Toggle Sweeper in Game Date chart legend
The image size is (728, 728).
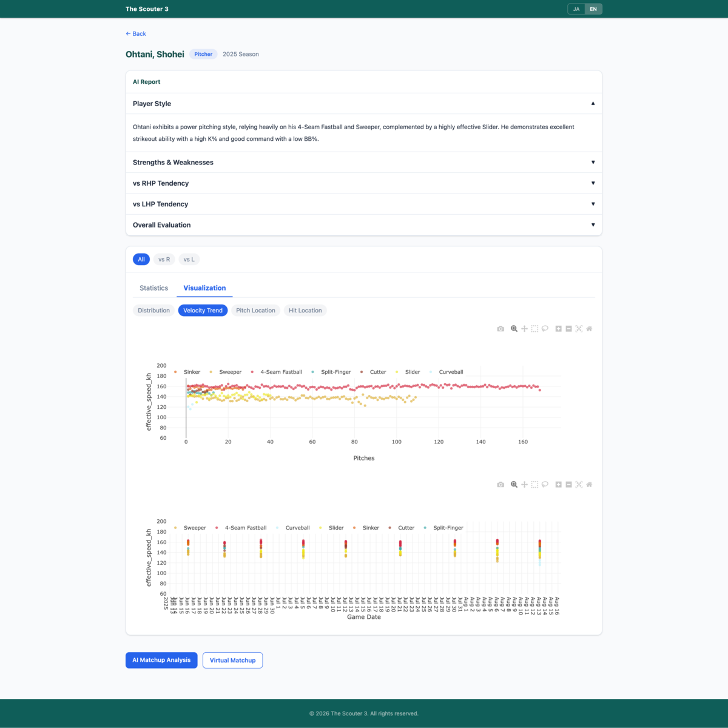click(x=190, y=528)
